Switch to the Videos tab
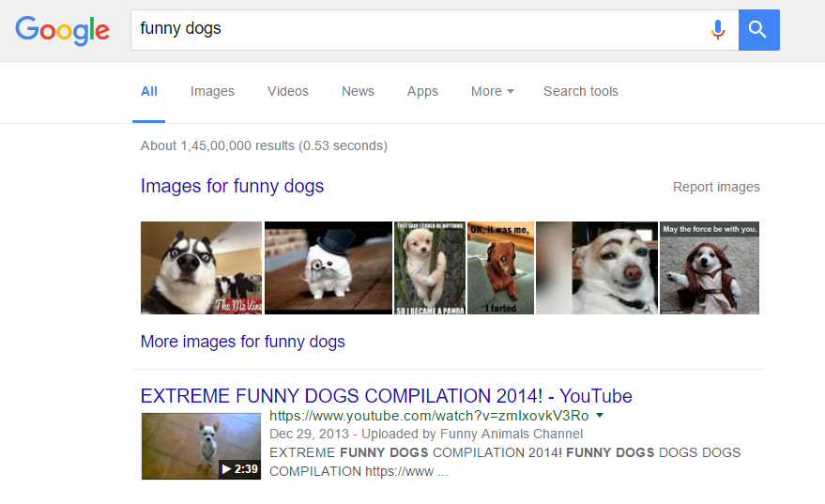Screen dimensions: 825x504 pyautogui.click(x=288, y=92)
